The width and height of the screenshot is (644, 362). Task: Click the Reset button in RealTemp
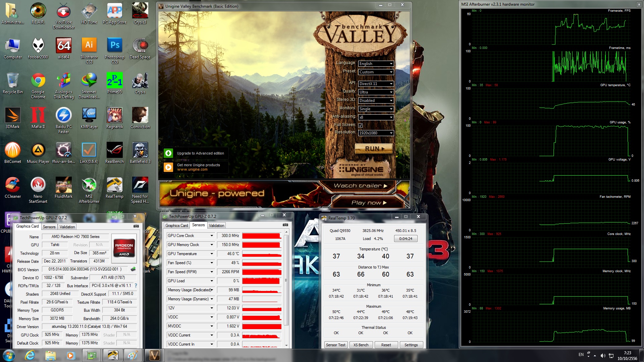[386, 345]
